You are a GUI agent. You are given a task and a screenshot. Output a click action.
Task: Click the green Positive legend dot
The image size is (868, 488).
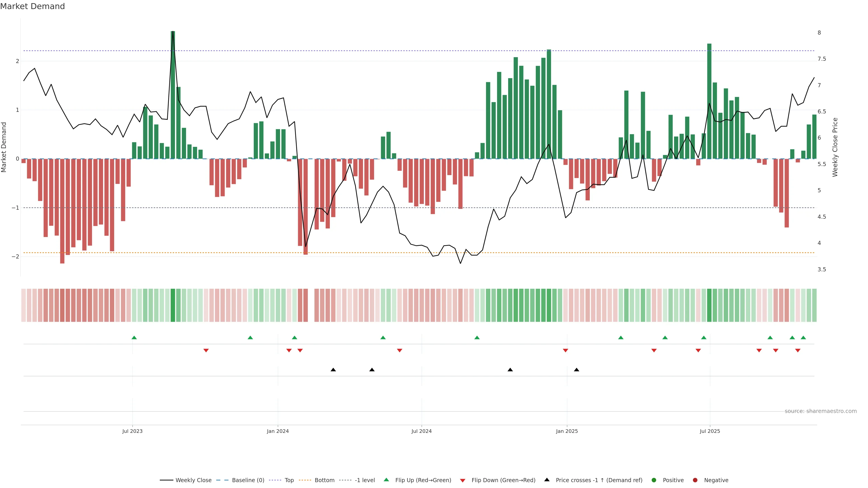[x=654, y=480]
